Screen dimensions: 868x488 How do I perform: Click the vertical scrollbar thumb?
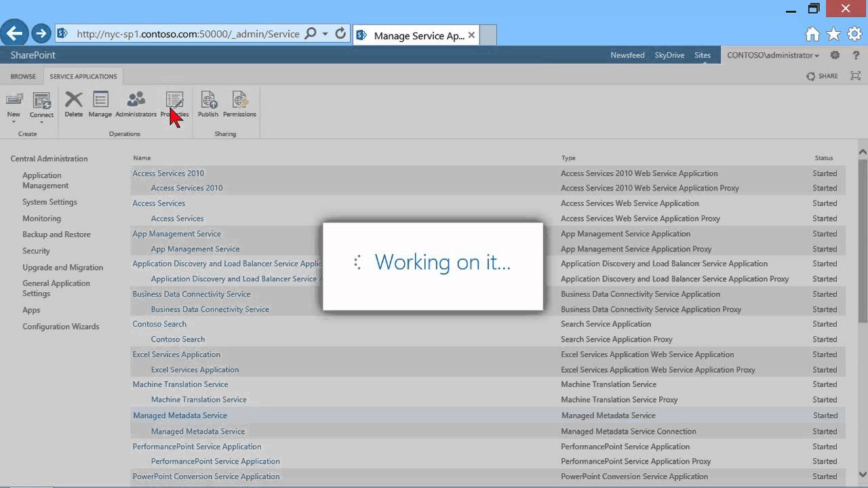pos(863,241)
